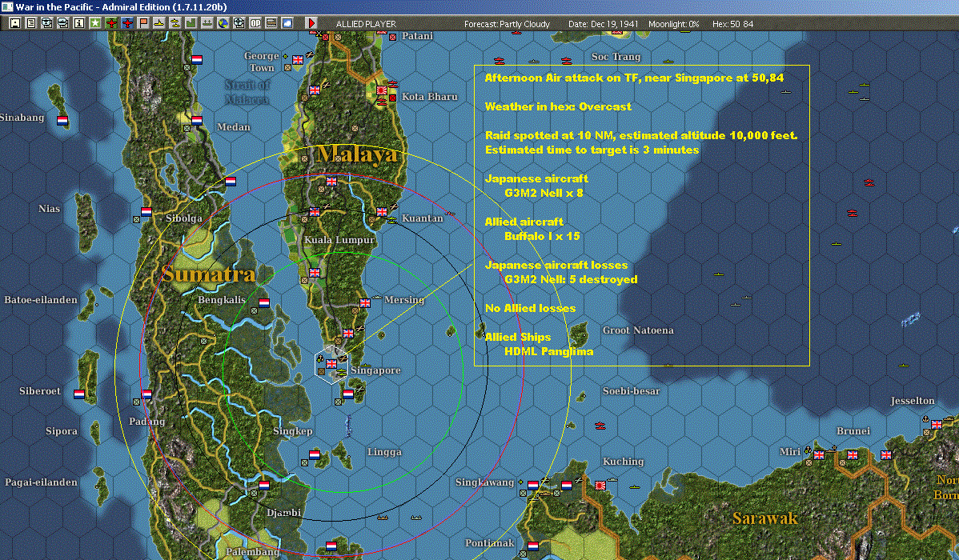Select the Sinabang Dutch flag
Viewport: 959px width, 560px height.
pyautogui.click(x=62, y=121)
